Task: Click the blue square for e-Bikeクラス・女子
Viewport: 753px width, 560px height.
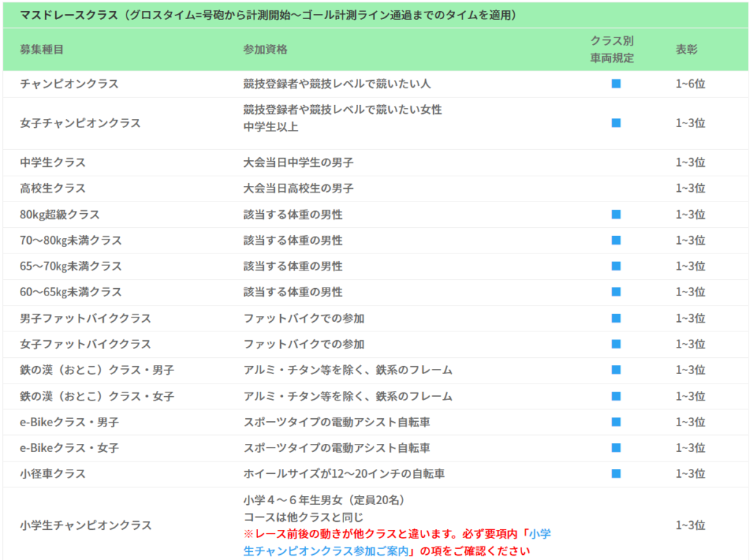Action: click(x=616, y=448)
